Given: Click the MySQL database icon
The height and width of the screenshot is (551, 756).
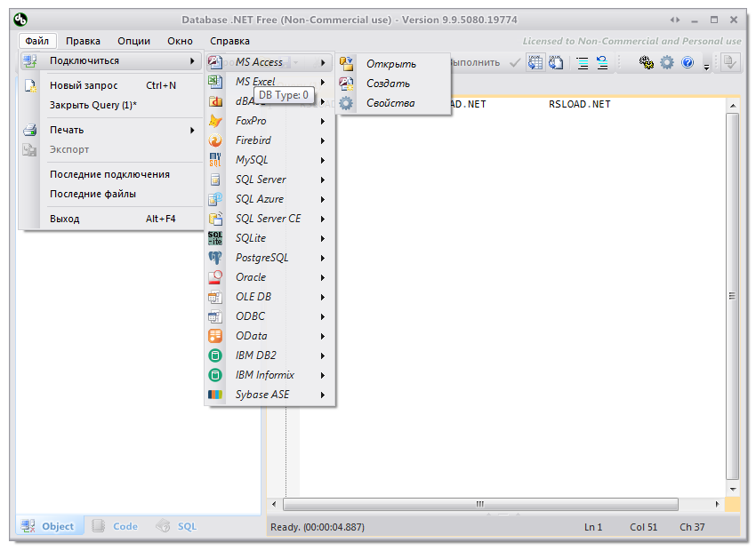Looking at the screenshot, I should point(215,160).
